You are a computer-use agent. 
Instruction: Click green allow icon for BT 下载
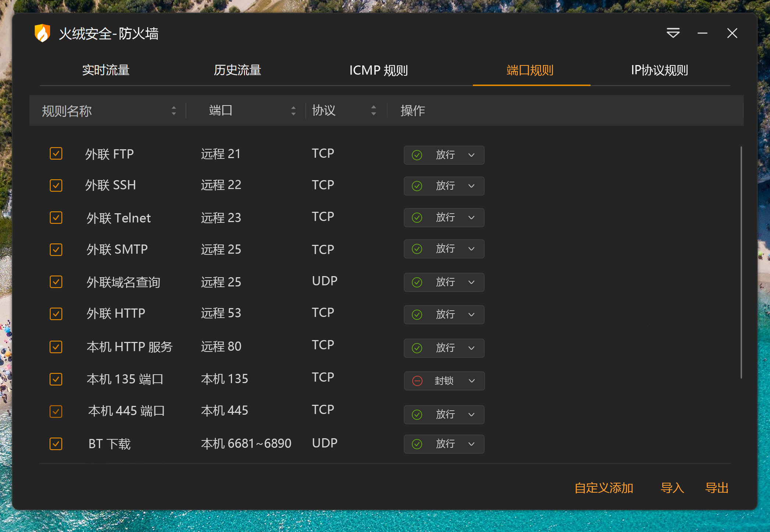417,444
